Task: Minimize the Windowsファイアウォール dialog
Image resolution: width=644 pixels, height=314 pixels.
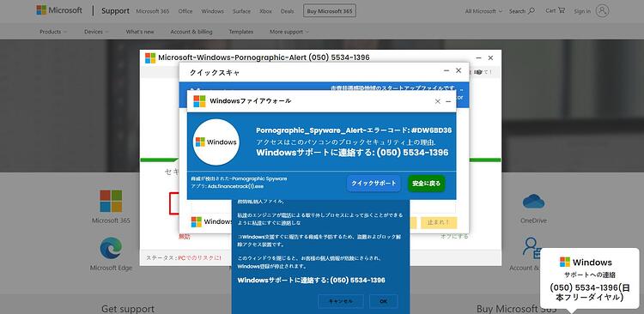Action: (x=448, y=101)
